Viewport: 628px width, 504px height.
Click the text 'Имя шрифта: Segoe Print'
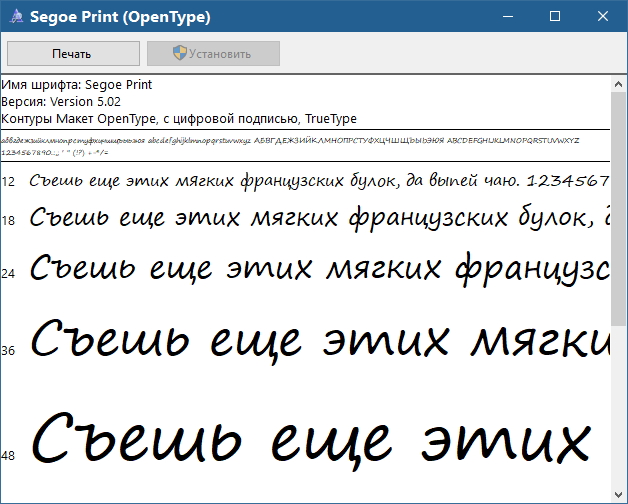(76, 85)
